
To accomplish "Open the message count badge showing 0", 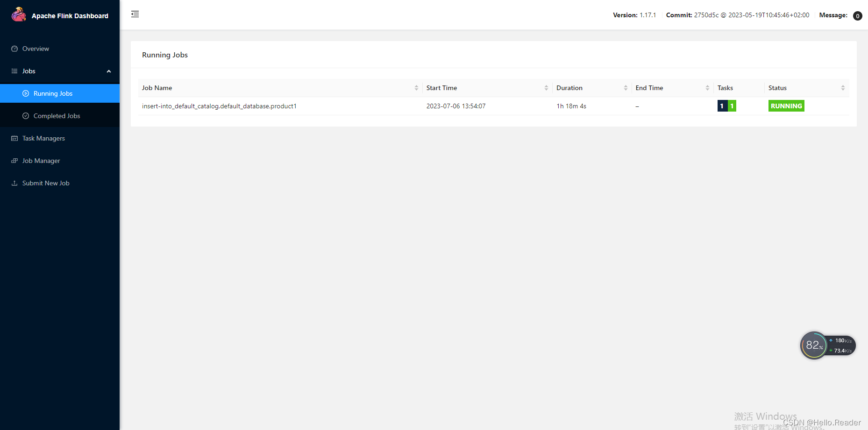I will pyautogui.click(x=858, y=16).
